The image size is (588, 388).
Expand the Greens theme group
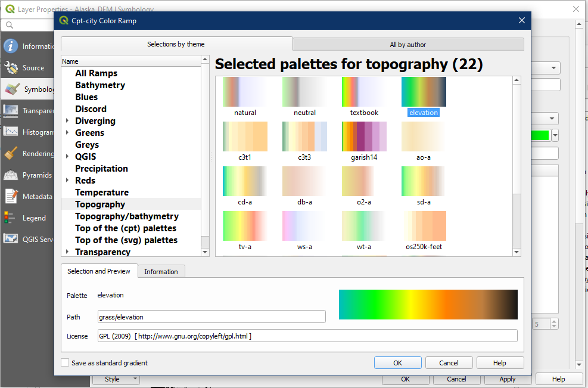click(67, 133)
